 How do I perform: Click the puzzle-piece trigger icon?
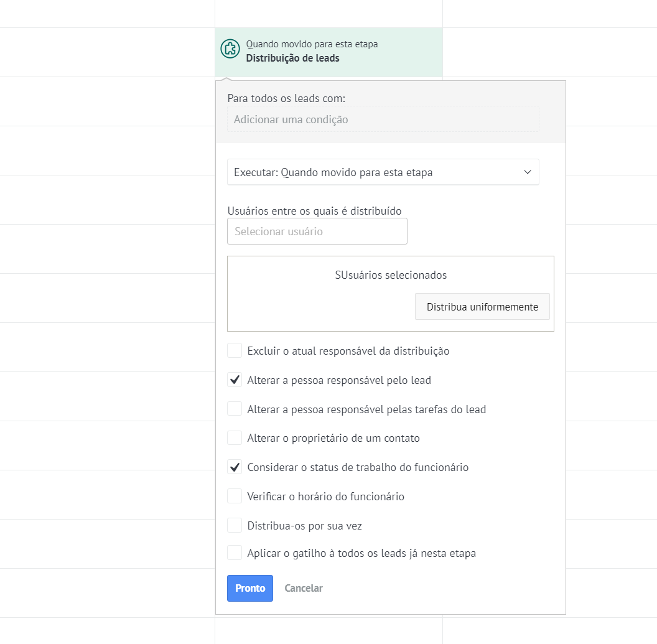(230, 49)
